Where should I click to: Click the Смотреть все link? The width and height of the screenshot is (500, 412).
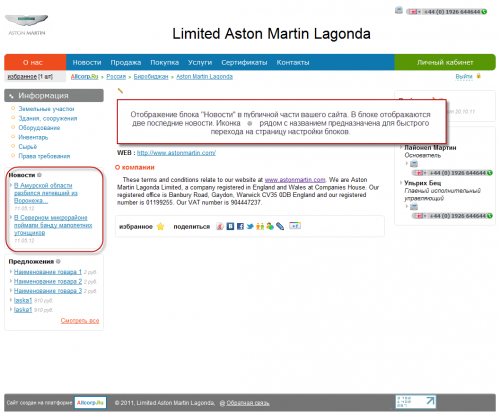[x=80, y=321]
